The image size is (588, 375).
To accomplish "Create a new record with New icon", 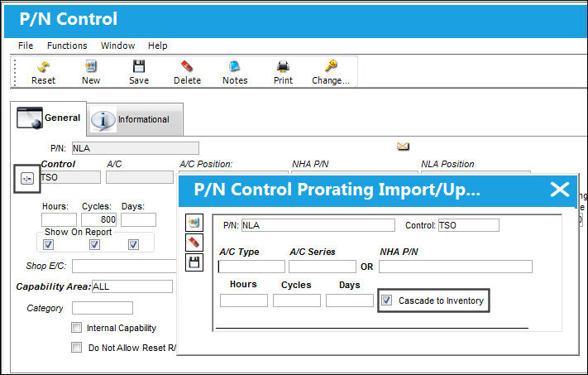I will (x=91, y=66).
